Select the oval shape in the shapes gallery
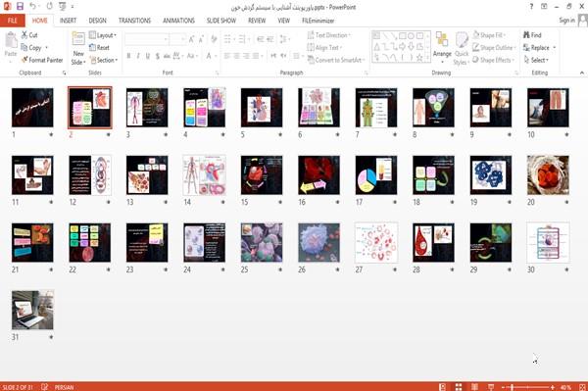 click(x=411, y=36)
